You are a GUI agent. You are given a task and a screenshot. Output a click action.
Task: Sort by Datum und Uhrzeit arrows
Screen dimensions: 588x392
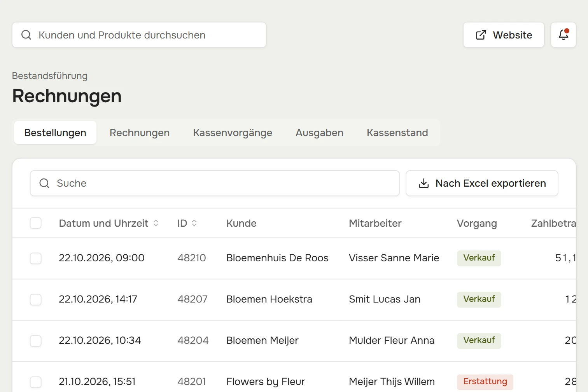coord(156,223)
